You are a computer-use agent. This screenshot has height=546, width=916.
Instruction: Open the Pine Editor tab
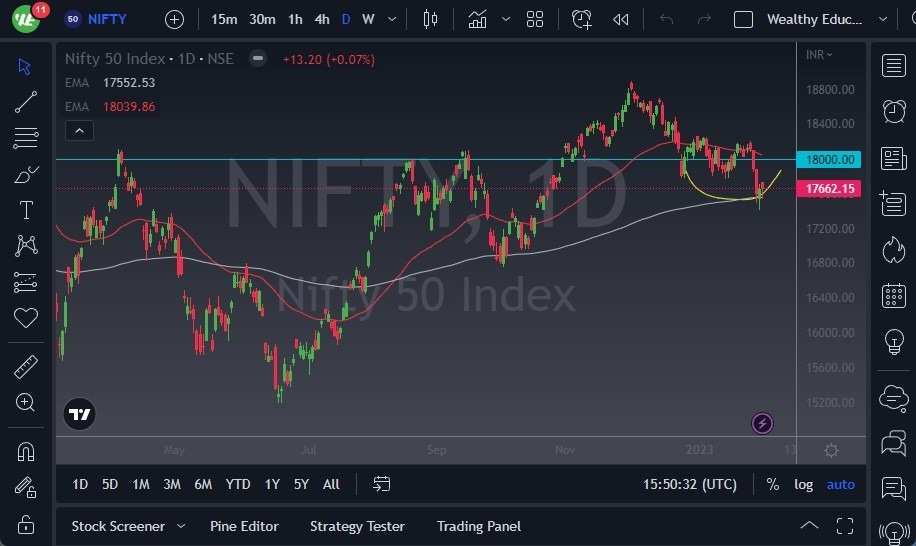(244, 526)
